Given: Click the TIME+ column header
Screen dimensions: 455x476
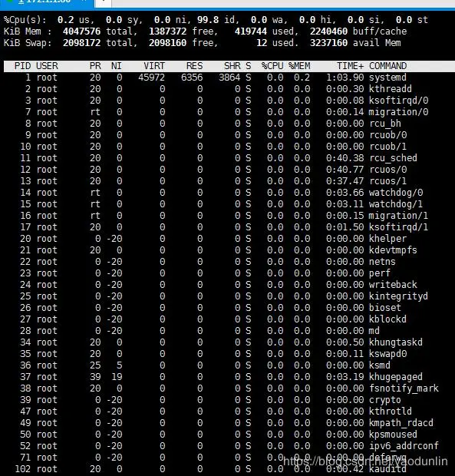Looking at the screenshot, I should [x=351, y=66].
